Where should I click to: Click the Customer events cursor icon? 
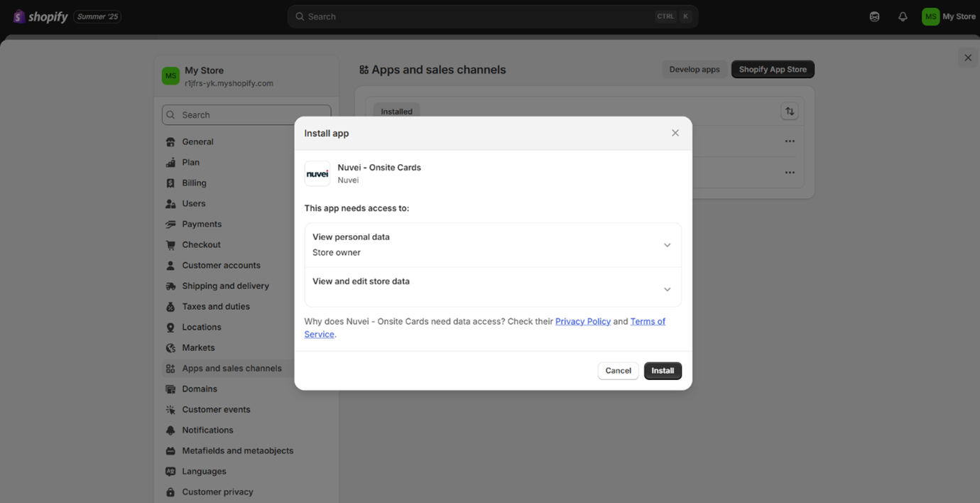click(170, 410)
